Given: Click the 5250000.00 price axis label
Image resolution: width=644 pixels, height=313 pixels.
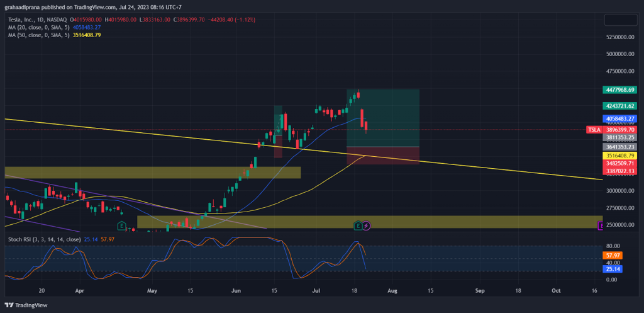Looking at the screenshot, I should [x=620, y=37].
